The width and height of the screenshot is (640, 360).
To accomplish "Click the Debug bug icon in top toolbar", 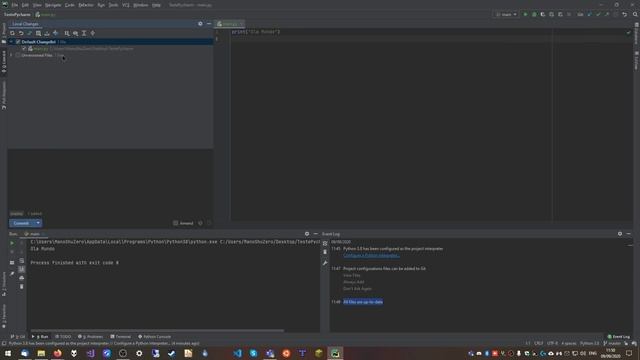I will pyautogui.click(x=534, y=14).
